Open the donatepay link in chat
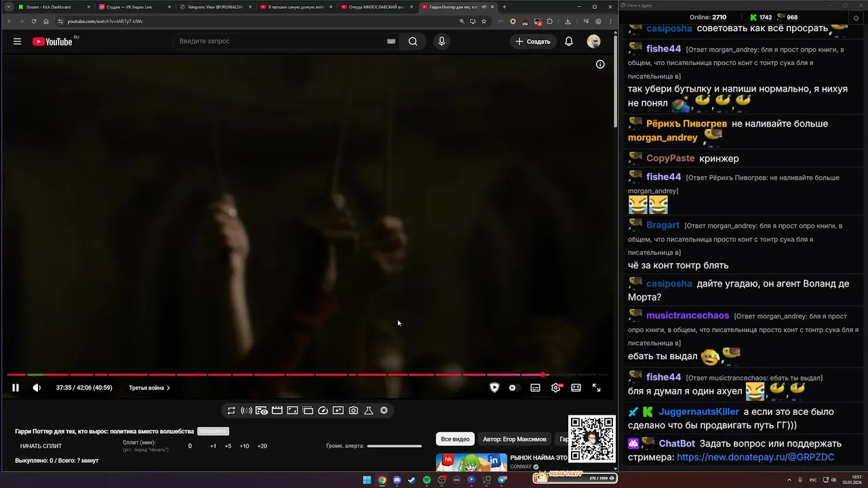The width and height of the screenshot is (868, 488). (x=755, y=457)
